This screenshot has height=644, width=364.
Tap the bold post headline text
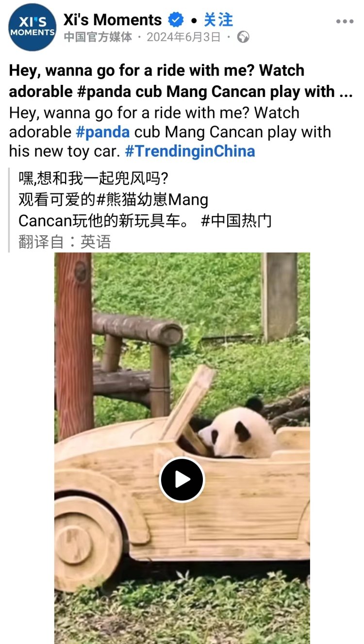point(181,80)
